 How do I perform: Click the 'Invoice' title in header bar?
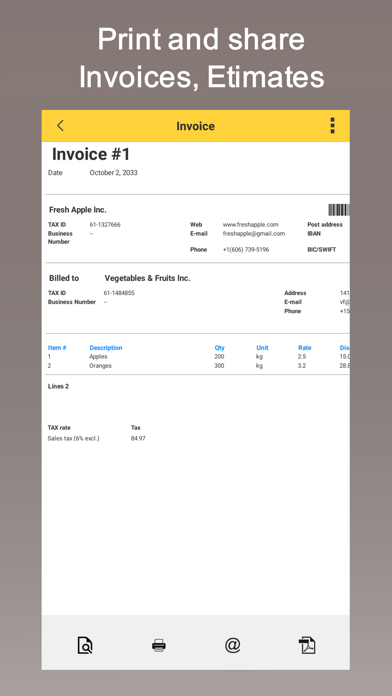(x=195, y=126)
